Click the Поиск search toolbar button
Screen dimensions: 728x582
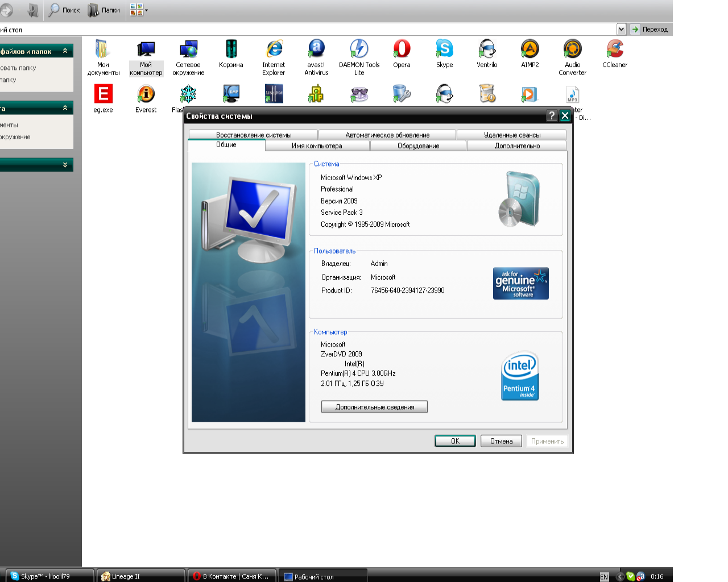pyautogui.click(x=64, y=10)
